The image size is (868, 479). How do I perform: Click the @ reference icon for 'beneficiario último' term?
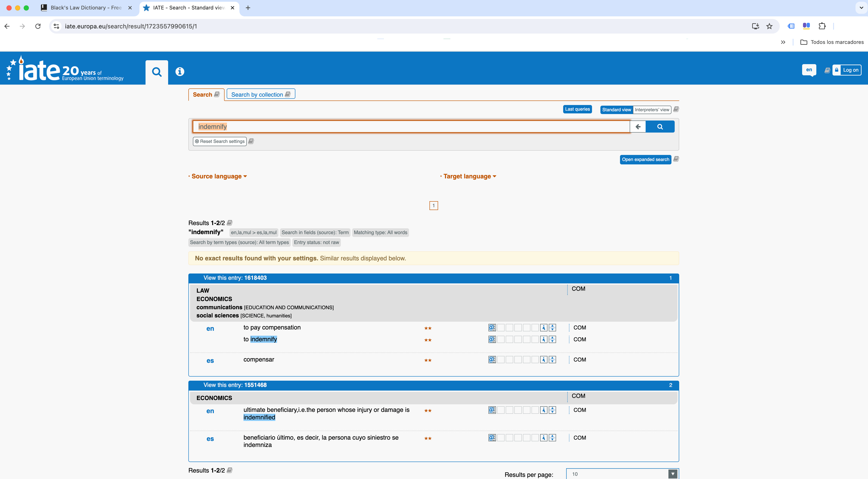pos(492,437)
